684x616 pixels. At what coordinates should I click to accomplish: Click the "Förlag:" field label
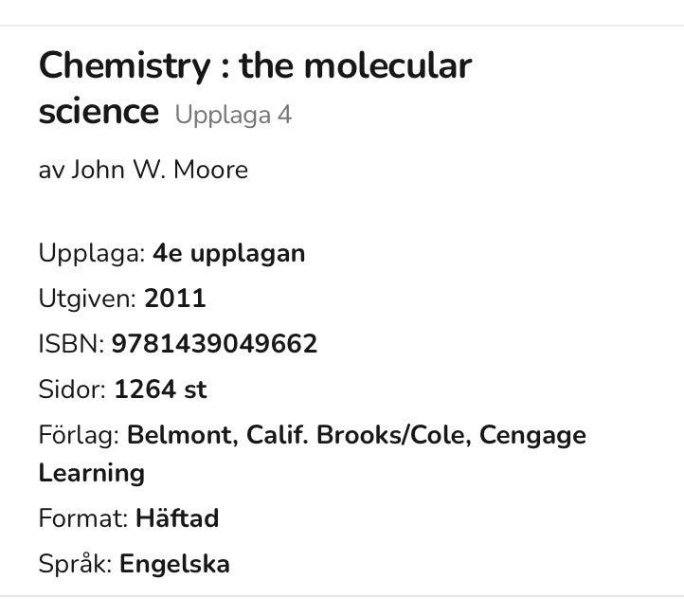(78, 435)
